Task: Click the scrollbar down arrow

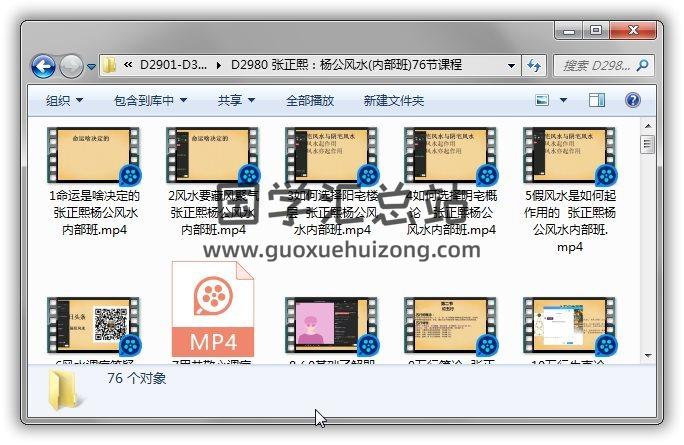Action: 648,356
